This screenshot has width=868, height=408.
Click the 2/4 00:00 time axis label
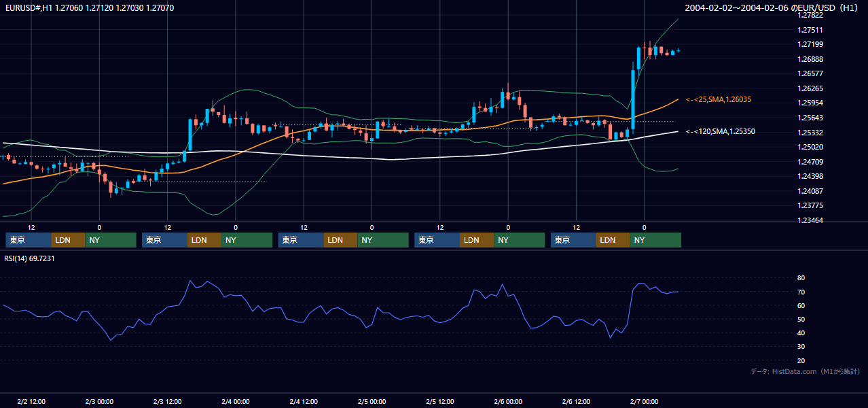click(236, 401)
